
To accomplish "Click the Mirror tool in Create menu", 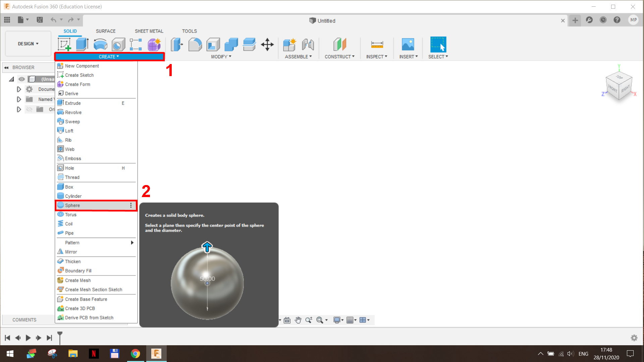I will point(71,251).
